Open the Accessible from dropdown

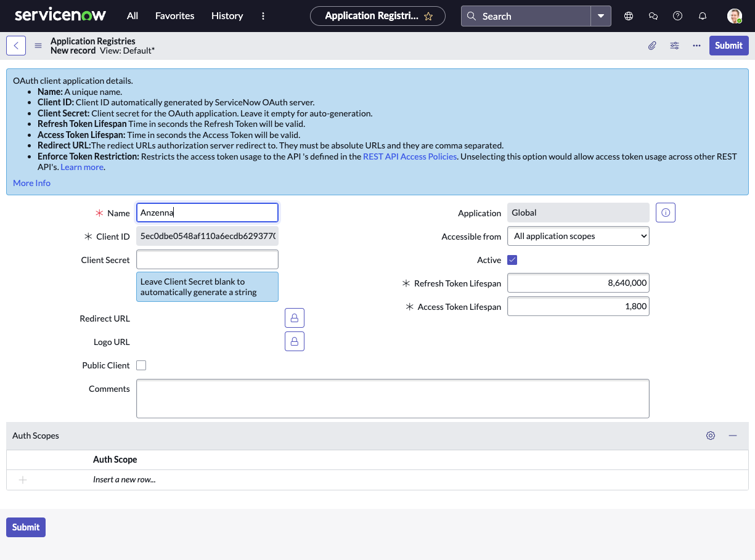tap(578, 236)
